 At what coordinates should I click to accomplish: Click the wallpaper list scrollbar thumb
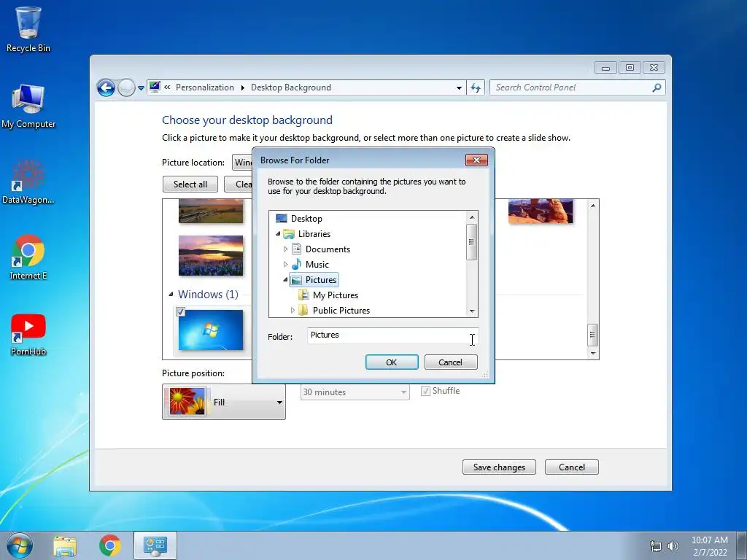tap(592, 335)
